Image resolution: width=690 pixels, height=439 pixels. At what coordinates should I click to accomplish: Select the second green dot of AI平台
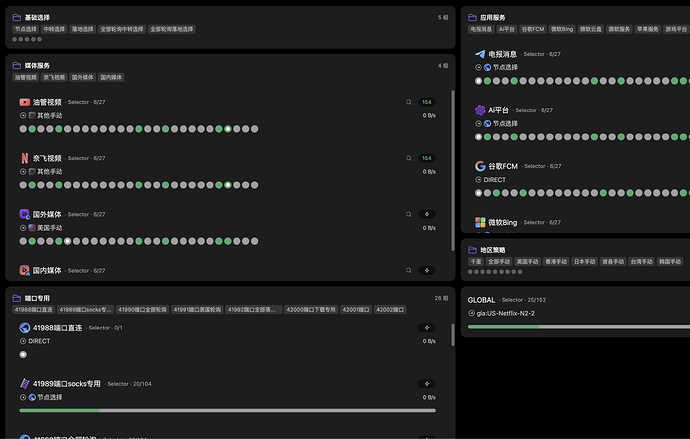pos(514,137)
